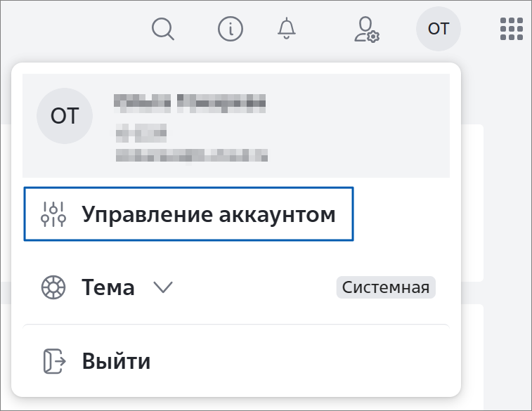Click the blurred user name text
This screenshot has width=532, height=411.
point(190,103)
